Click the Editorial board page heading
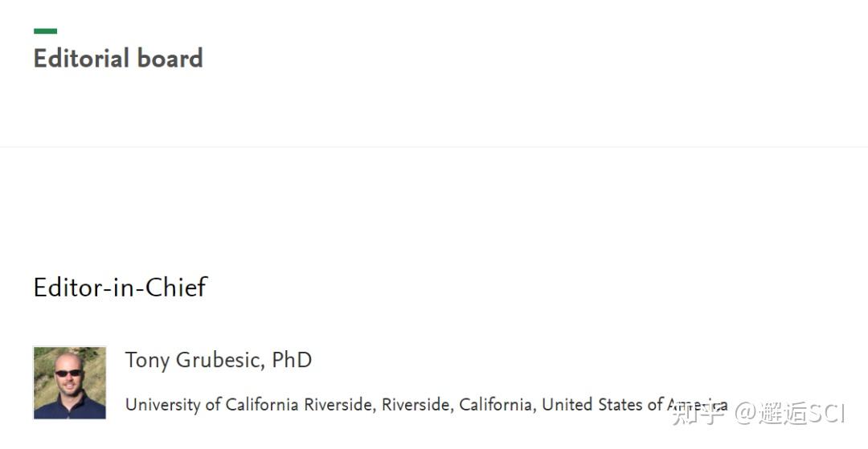This screenshot has width=868, height=449. (118, 58)
